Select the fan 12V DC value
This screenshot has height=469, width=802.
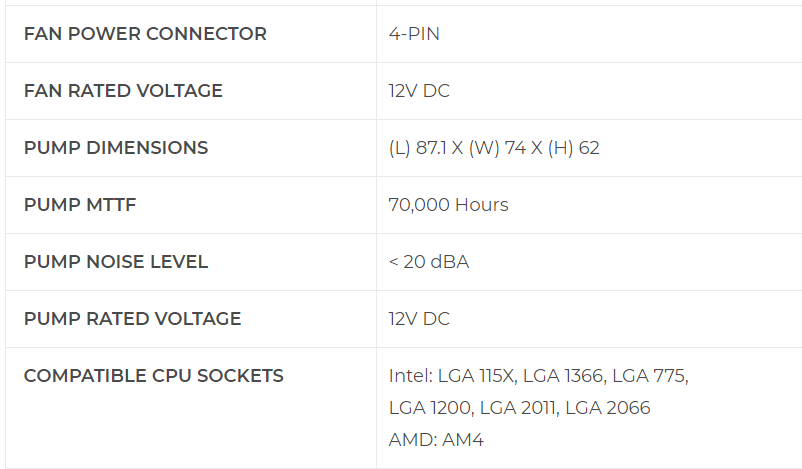pyautogui.click(x=419, y=91)
